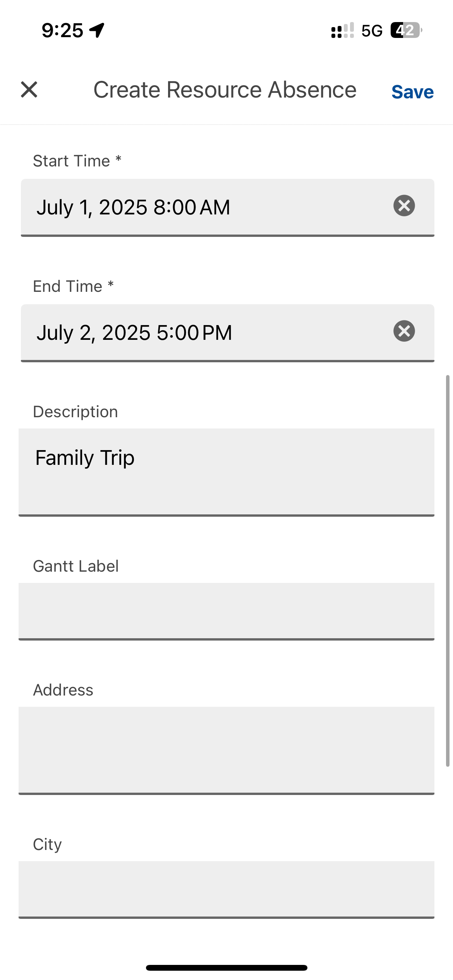
Task: Tap the battery level indicator
Action: pos(406,30)
